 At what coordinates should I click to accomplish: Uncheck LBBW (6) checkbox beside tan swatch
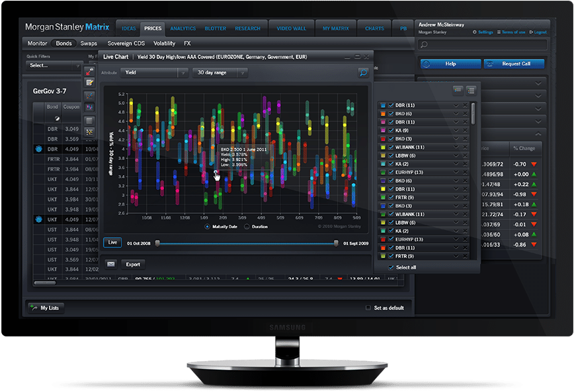click(x=391, y=155)
